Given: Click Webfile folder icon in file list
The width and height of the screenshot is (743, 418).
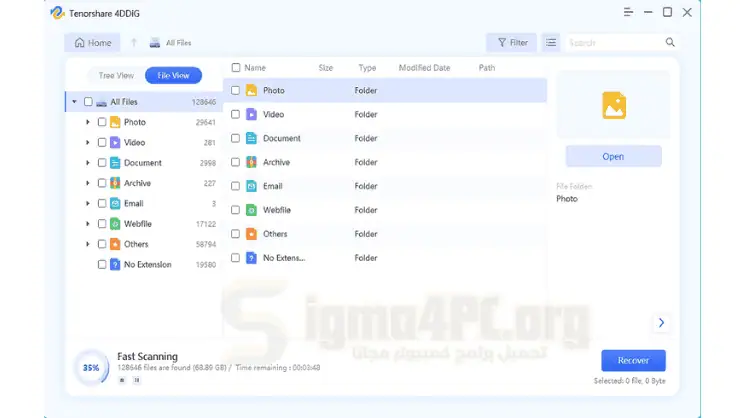Looking at the screenshot, I should coord(252,210).
